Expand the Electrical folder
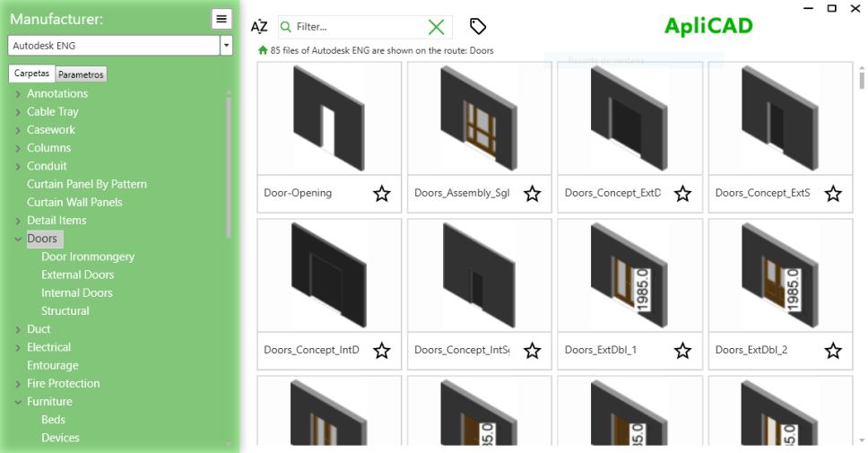 [18, 347]
